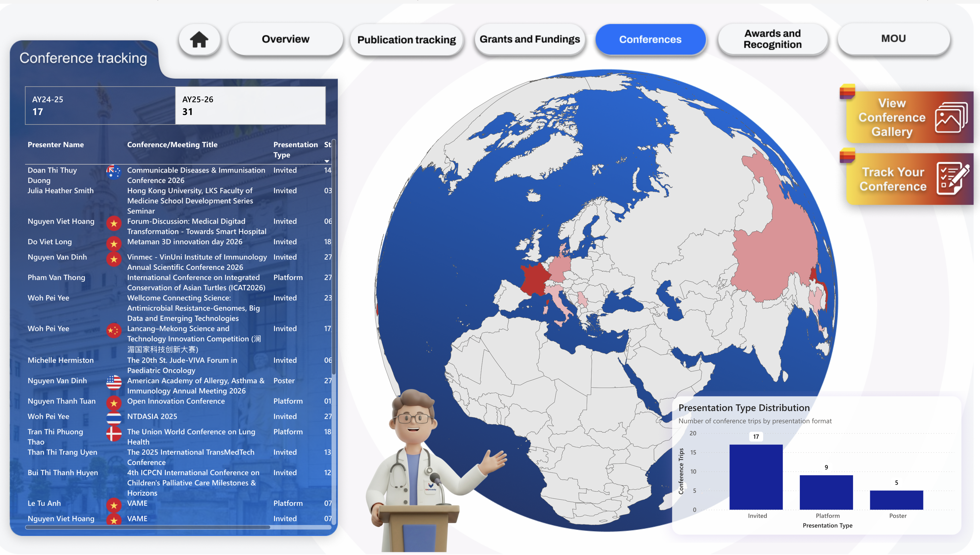Click View Conference Gallery button
The image size is (980, 555).
pyautogui.click(x=910, y=117)
